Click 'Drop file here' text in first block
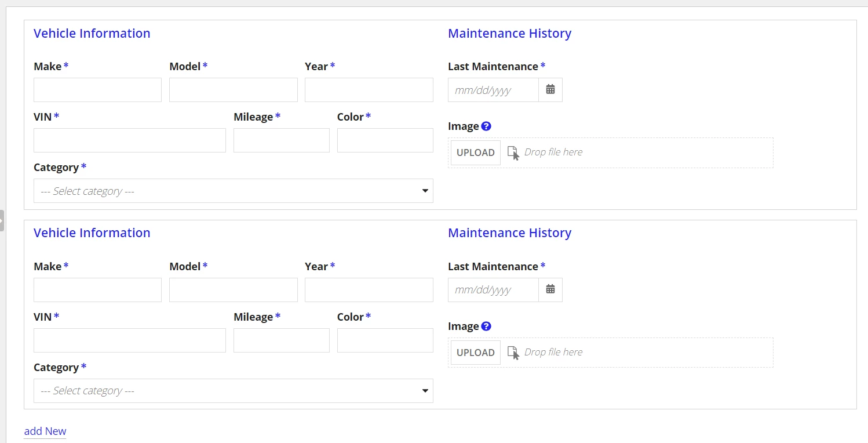868x443 pixels. pos(553,152)
